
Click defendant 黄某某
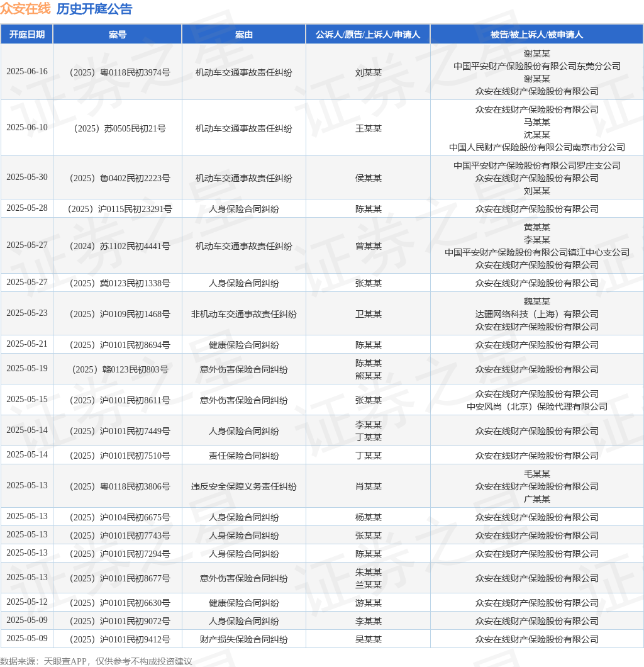tap(537, 228)
